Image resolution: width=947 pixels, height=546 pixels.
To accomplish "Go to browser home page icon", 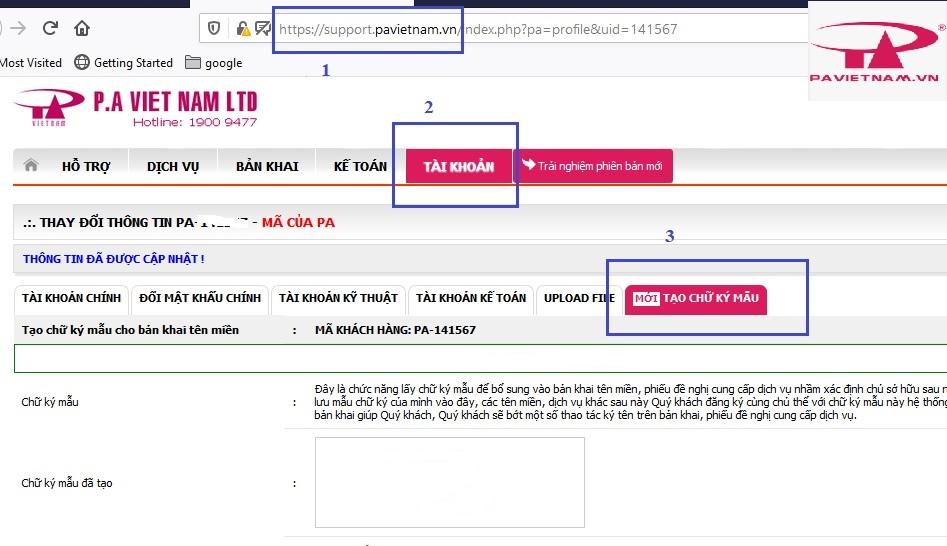I will point(82,28).
